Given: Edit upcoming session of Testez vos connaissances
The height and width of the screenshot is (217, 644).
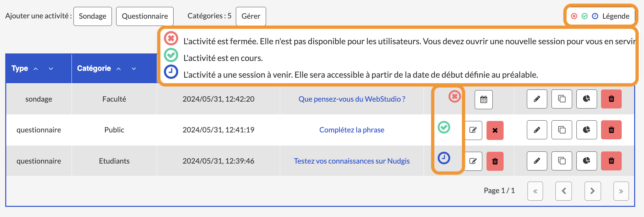Looking at the screenshot, I should tap(473, 161).
